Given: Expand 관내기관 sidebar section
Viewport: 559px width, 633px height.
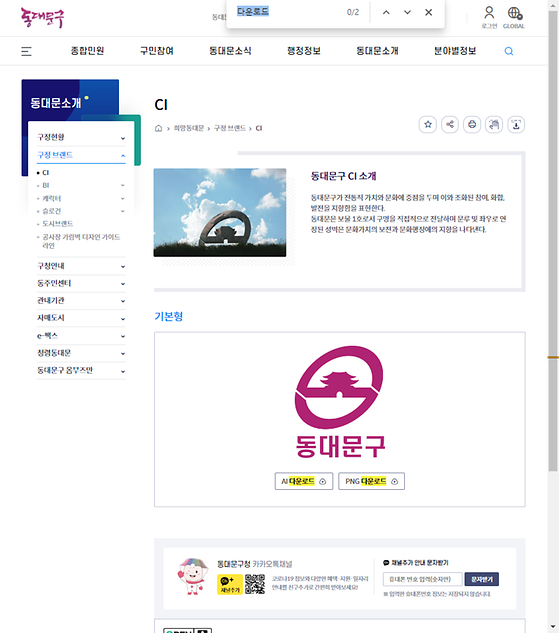Looking at the screenshot, I should tap(81, 301).
